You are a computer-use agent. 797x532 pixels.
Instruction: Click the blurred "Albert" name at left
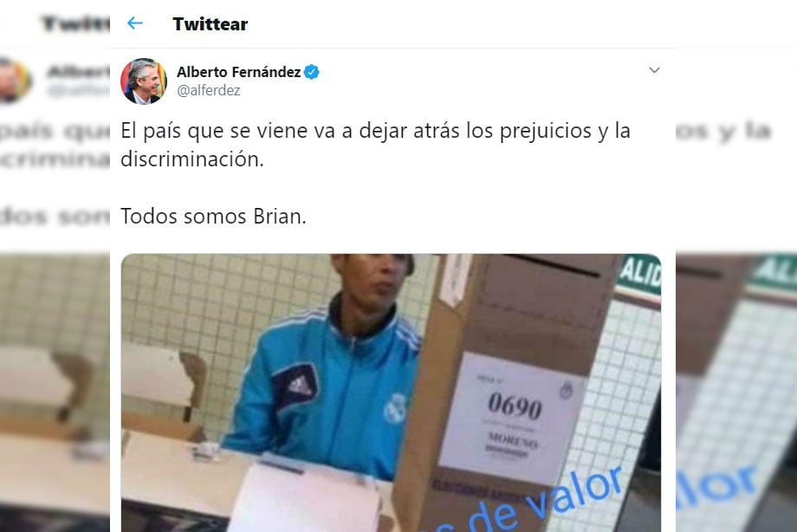pos(78,72)
